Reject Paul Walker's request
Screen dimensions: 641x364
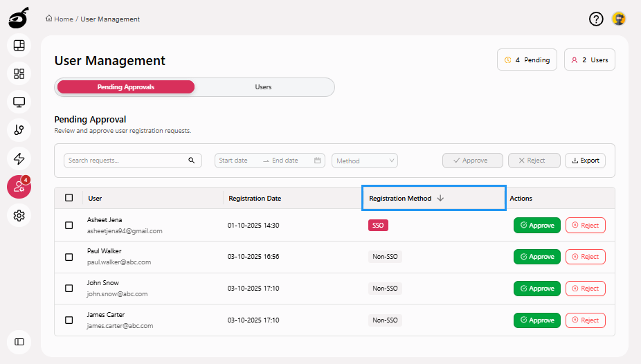coord(586,257)
